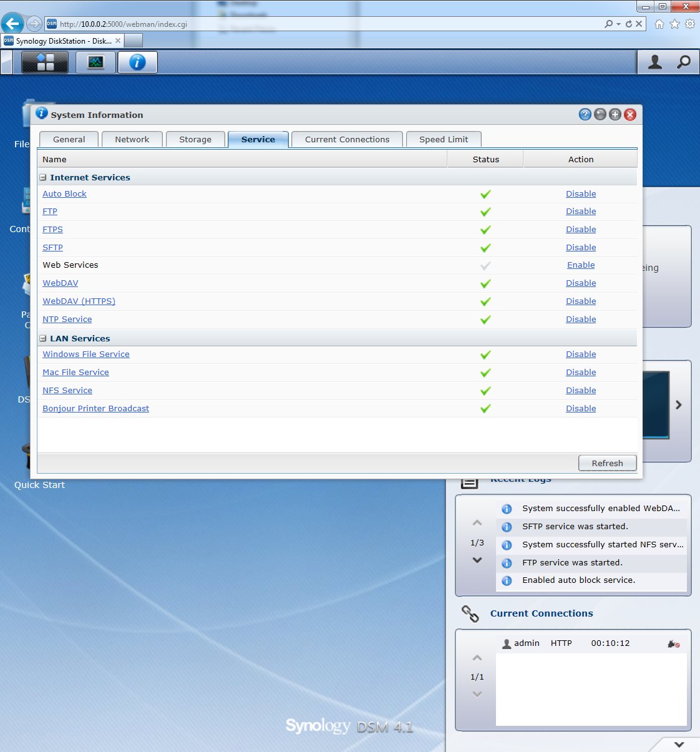This screenshot has width=700, height=752.
Task: Show previous page of recent logs
Action: click(x=477, y=523)
